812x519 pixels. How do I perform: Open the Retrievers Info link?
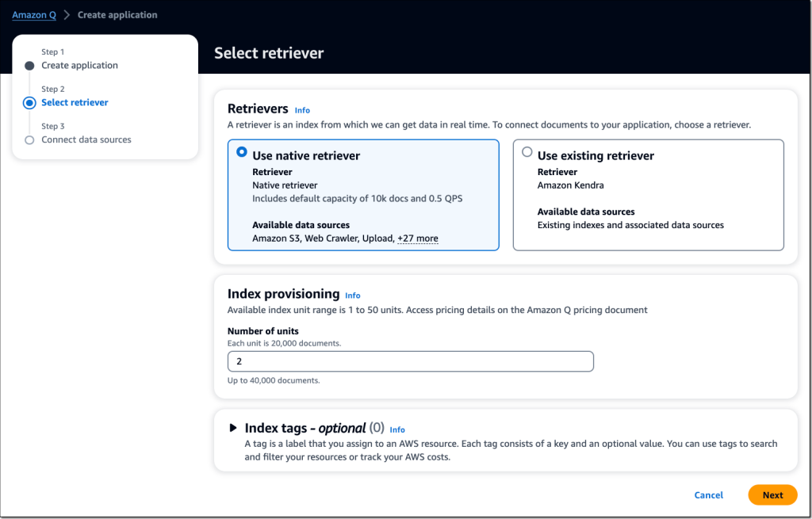coord(302,110)
